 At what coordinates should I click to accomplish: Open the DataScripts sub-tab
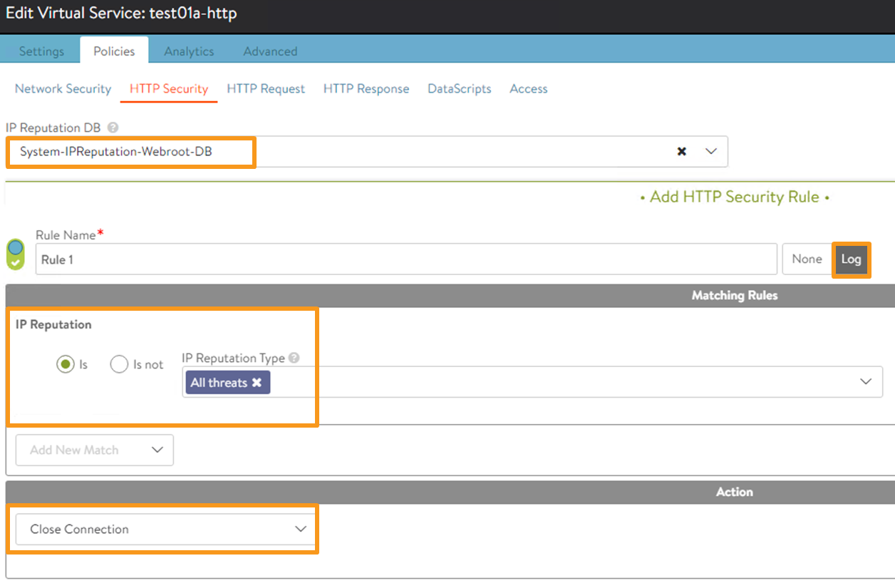point(459,89)
